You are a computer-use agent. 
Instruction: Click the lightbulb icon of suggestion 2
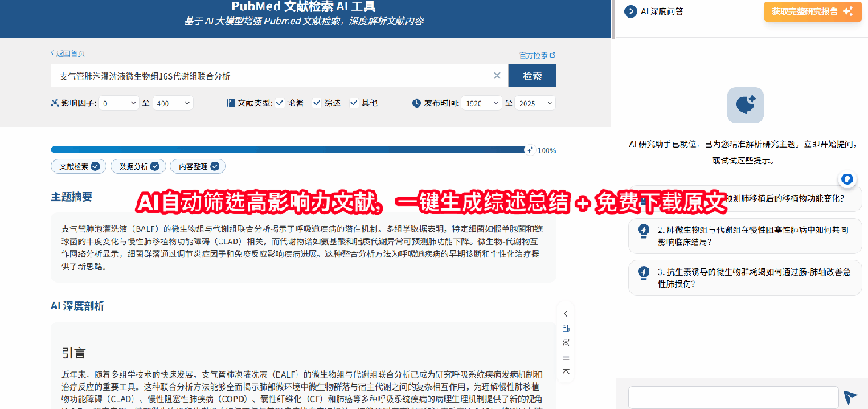tap(643, 230)
